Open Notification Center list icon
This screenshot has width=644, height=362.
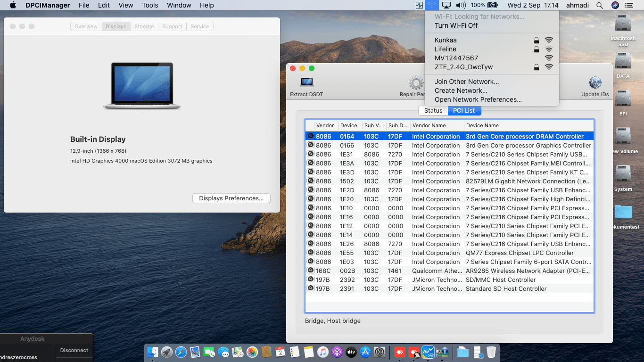pyautogui.click(x=629, y=5)
